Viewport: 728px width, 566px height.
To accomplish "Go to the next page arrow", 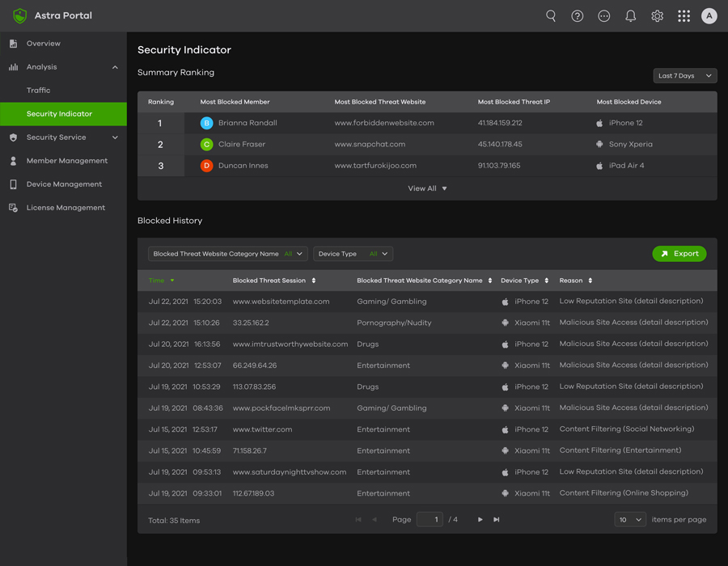I will click(480, 520).
